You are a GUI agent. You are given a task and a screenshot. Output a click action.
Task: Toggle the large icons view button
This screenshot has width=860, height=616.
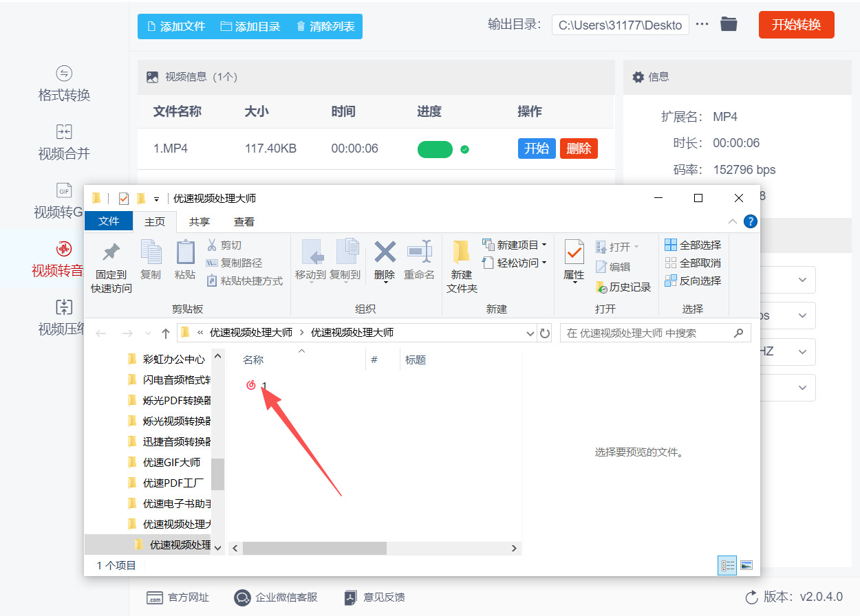tap(746, 565)
